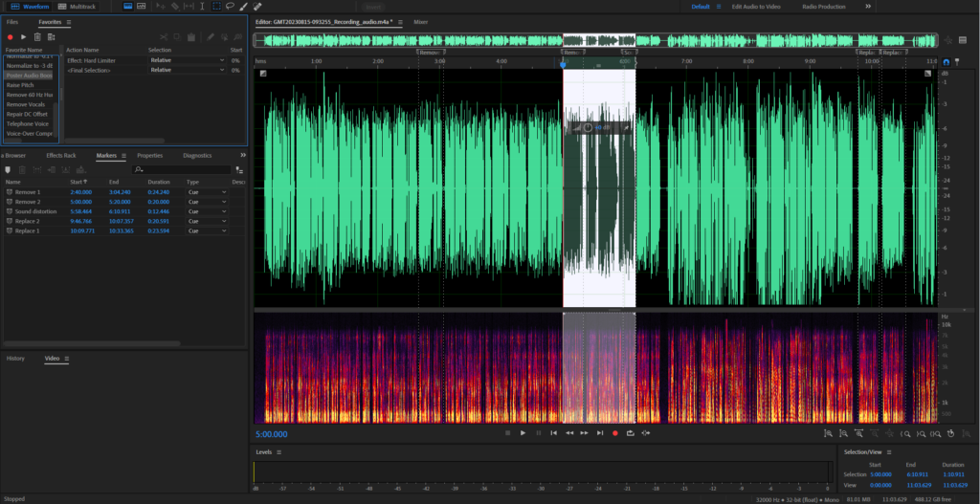The width and height of the screenshot is (980, 504).
Task: Expand the workspace overflow chevron
Action: pyautogui.click(x=868, y=7)
